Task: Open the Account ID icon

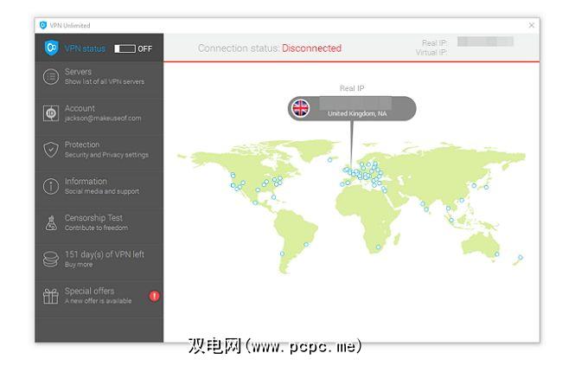Action: [51, 113]
